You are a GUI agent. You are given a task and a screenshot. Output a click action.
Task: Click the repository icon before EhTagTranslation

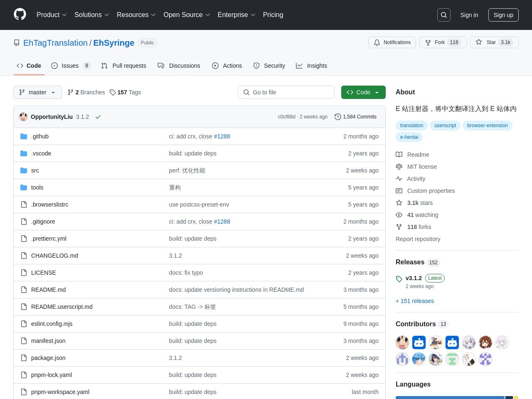[17, 43]
